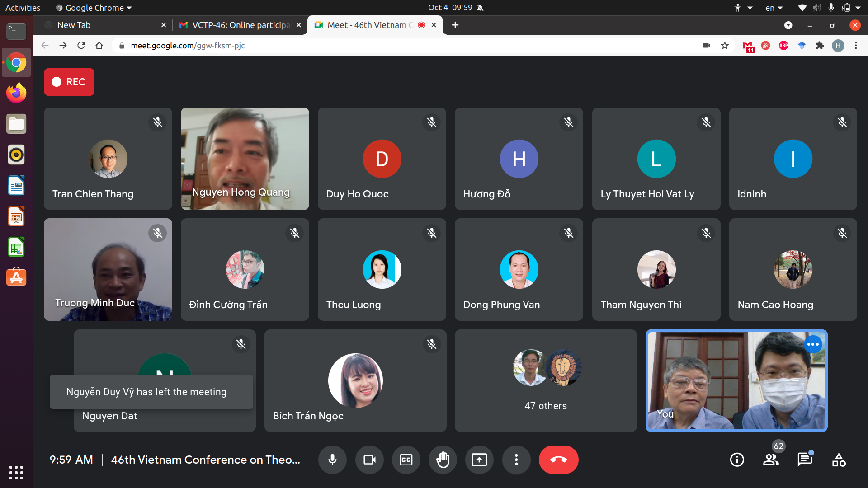The width and height of the screenshot is (868, 488).
Task: Switch to the VCTP-46 Gmail tab
Action: (235, 25)
